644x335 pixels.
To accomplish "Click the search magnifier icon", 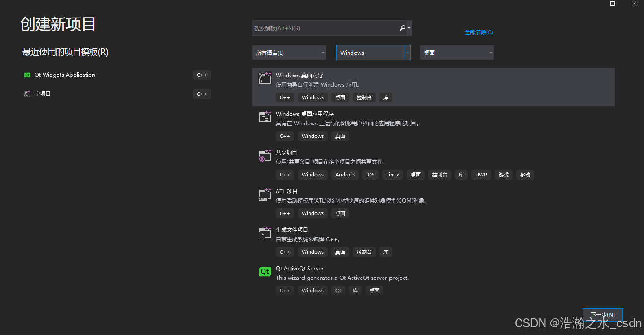I will [x=402, y=28].
